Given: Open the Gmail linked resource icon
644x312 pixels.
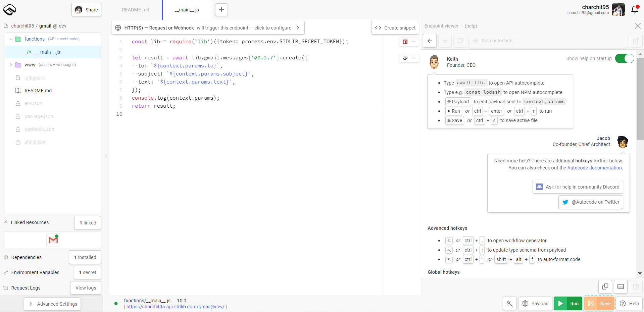Looking at the screenshot, I should [x=53, y=240].
